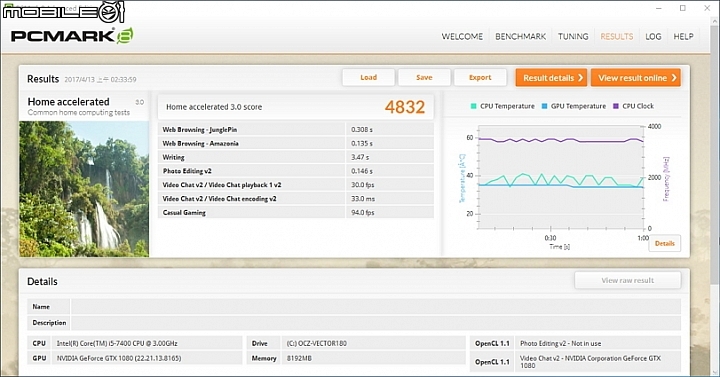Viewport: 720px width, 377px height.
Task: Click the 4832 score value
Action: [x=405, y=107]
